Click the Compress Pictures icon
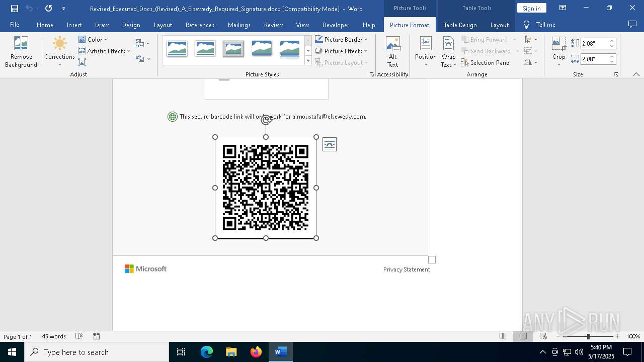Viewport: 644px width, 362px height. (82, 62)
